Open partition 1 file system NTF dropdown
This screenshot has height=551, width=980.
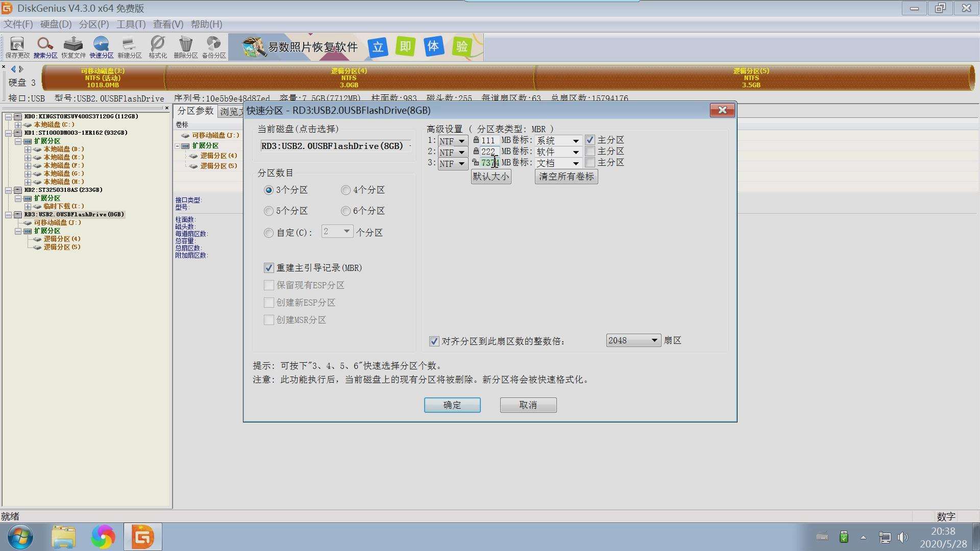pyautogui.click(x=461, y=141)
